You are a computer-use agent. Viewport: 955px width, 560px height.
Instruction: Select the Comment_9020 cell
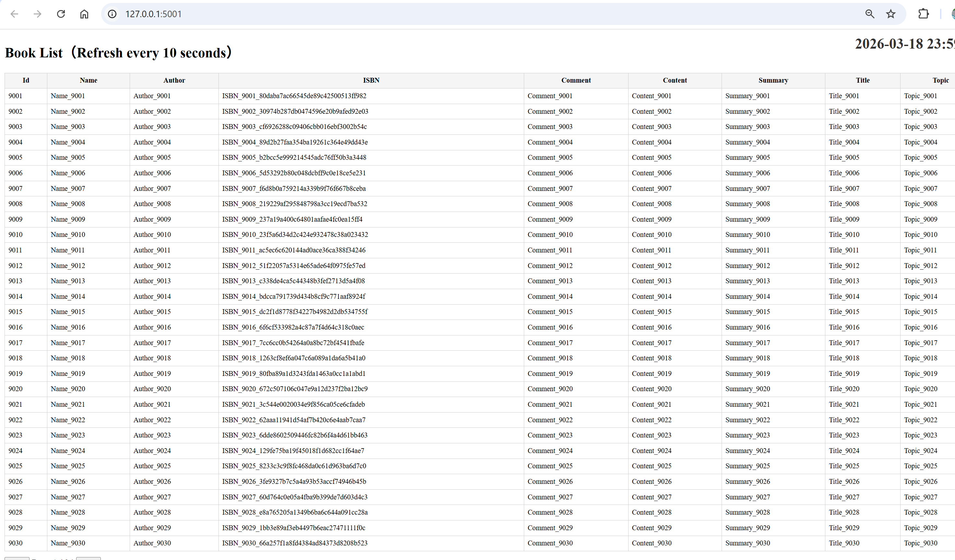pyautogui.click(x=550, y=389)
